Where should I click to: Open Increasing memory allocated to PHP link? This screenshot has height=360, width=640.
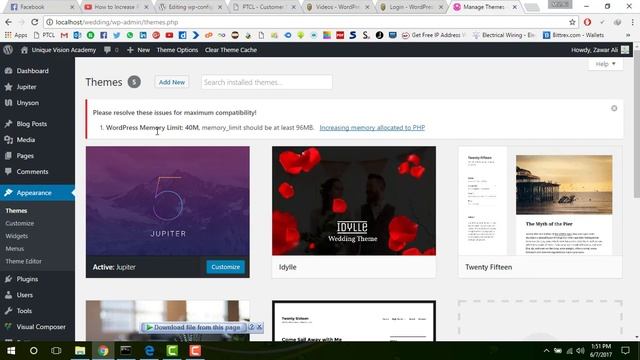[372, 128]
